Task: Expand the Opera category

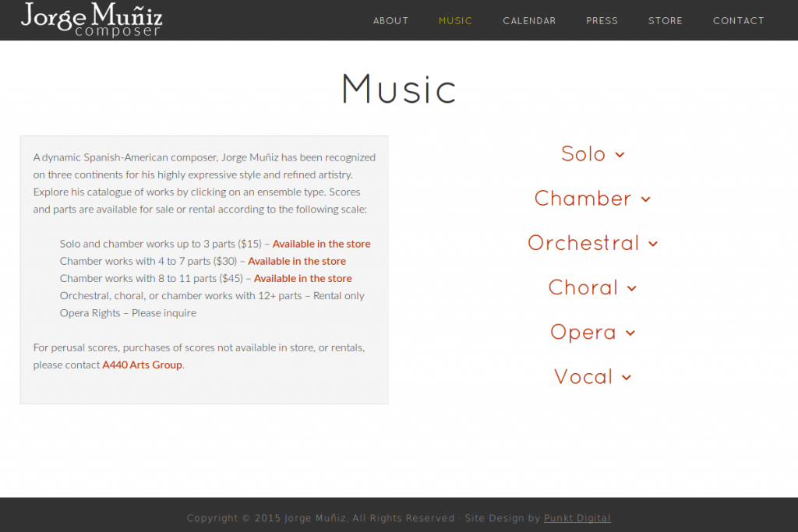Action: pos(592,332)
